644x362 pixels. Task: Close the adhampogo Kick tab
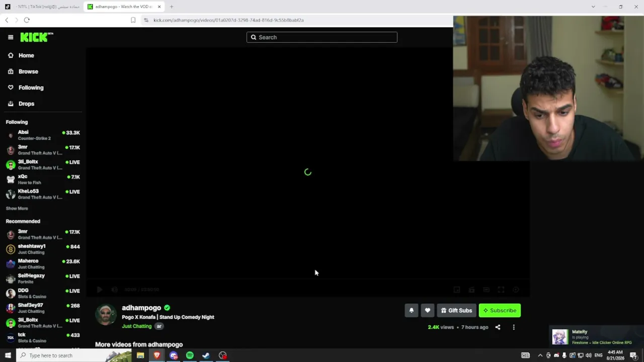(x=159, y=7)
